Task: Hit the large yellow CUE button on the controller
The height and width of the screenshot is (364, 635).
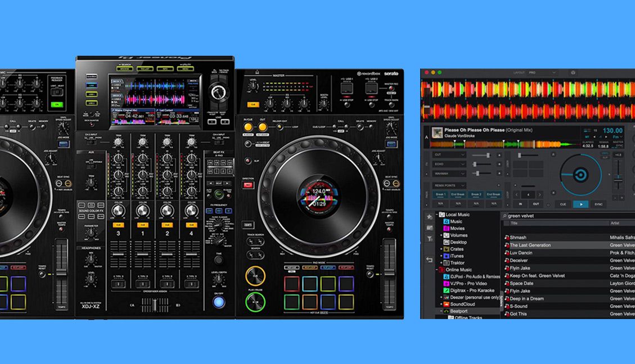Action: tap(255, 276)
